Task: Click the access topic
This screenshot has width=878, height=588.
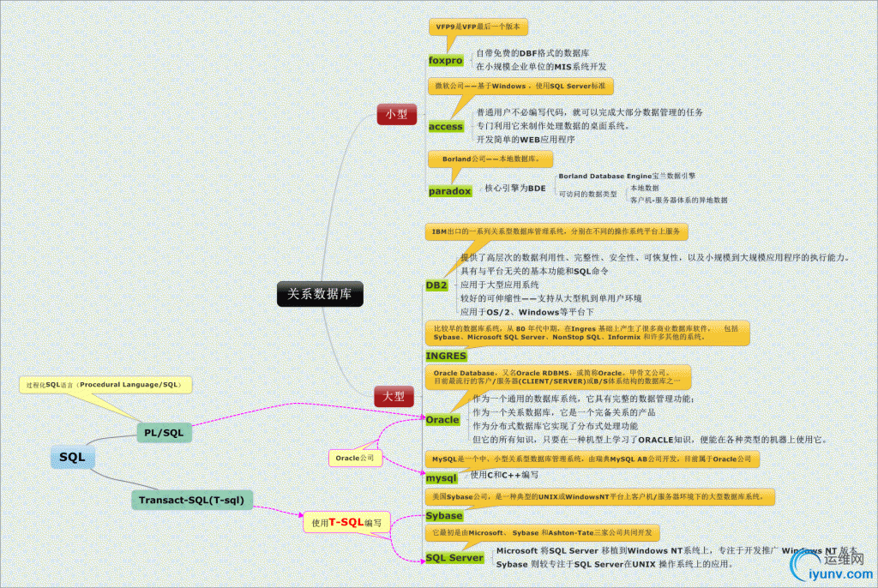Action: click(446, 127)
